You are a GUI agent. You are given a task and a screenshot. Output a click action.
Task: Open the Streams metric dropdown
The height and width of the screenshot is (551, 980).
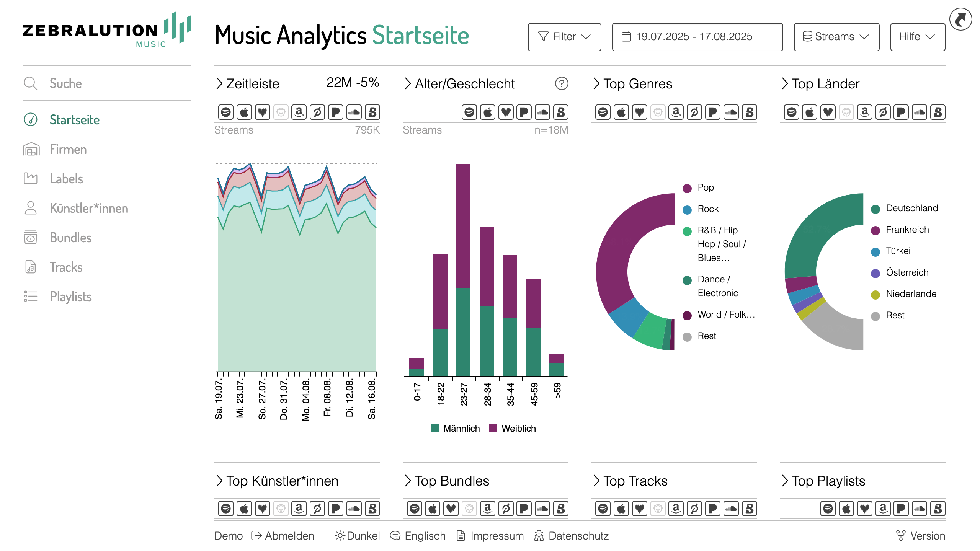(x=836, y=37)
